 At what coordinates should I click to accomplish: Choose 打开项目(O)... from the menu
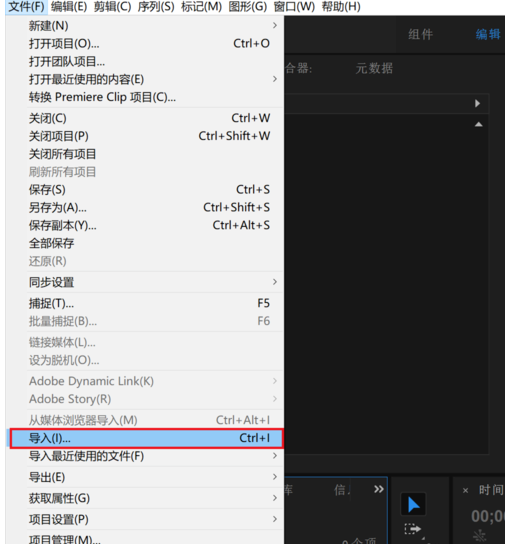(x=145, y=44)
